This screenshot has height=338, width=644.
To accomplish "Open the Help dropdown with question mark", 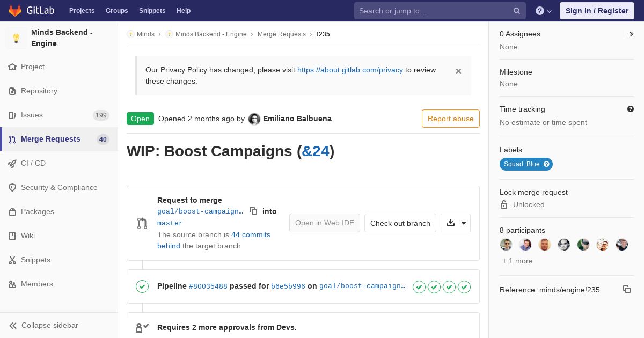I will point(544,11).
